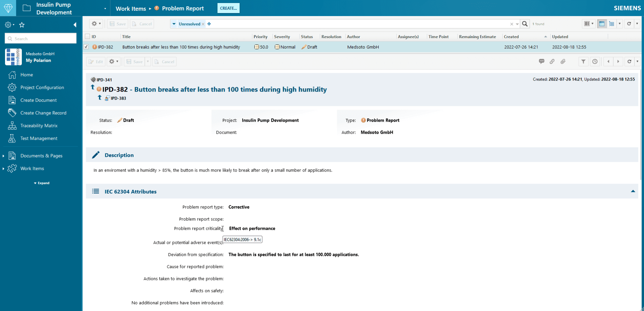Go to next work item arrow
This screenshot has width=644, height=311.
pos(618,62)
